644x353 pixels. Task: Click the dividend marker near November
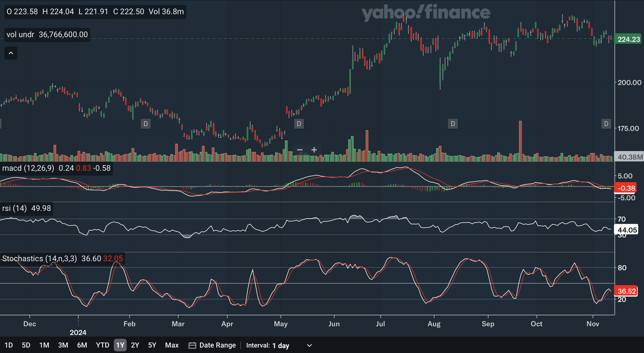pos(606,124)
